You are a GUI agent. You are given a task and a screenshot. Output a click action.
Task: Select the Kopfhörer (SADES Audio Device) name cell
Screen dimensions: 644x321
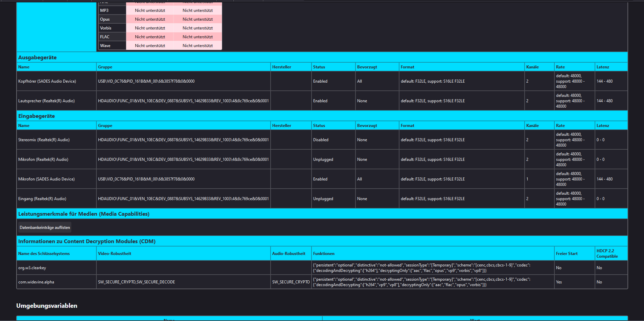[47, 81]
